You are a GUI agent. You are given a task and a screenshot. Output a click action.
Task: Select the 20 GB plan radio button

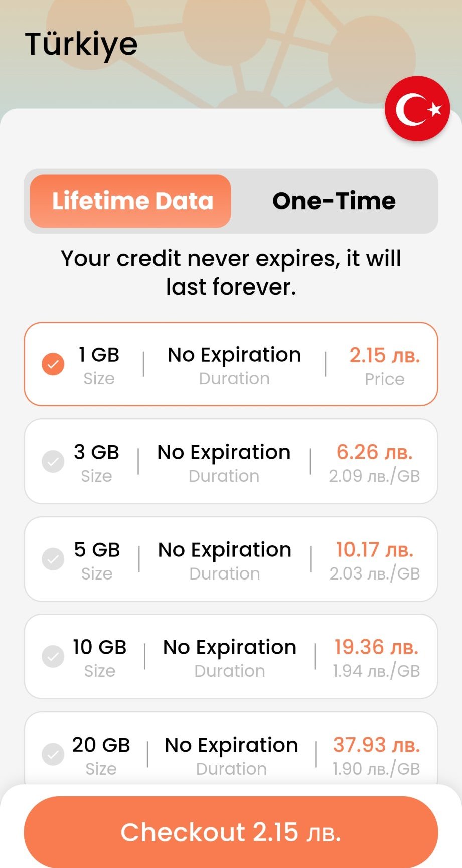(53, 754)
